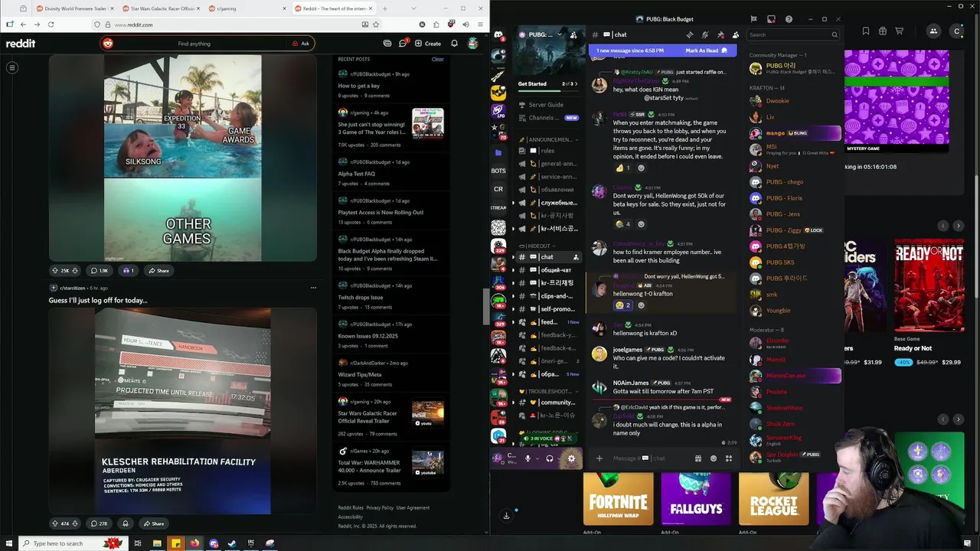
Task: Open Discord apps icon in message bar
Action: point(729,458)
